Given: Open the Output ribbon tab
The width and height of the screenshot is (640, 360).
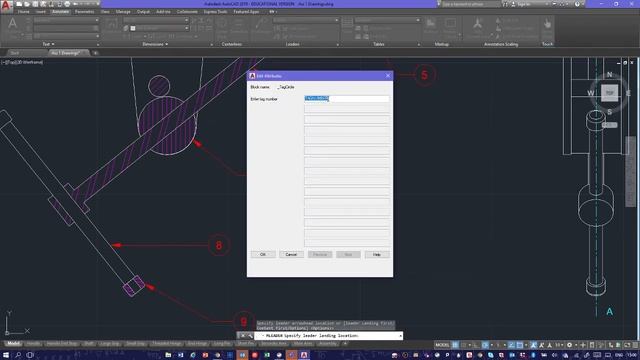Looking at the screenshot, I should 143,11.
